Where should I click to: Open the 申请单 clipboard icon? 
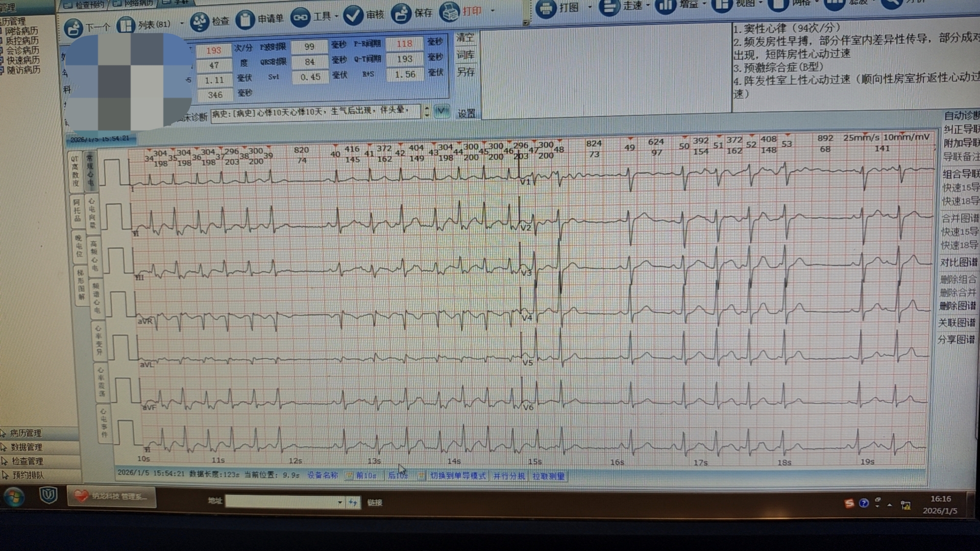245,19
